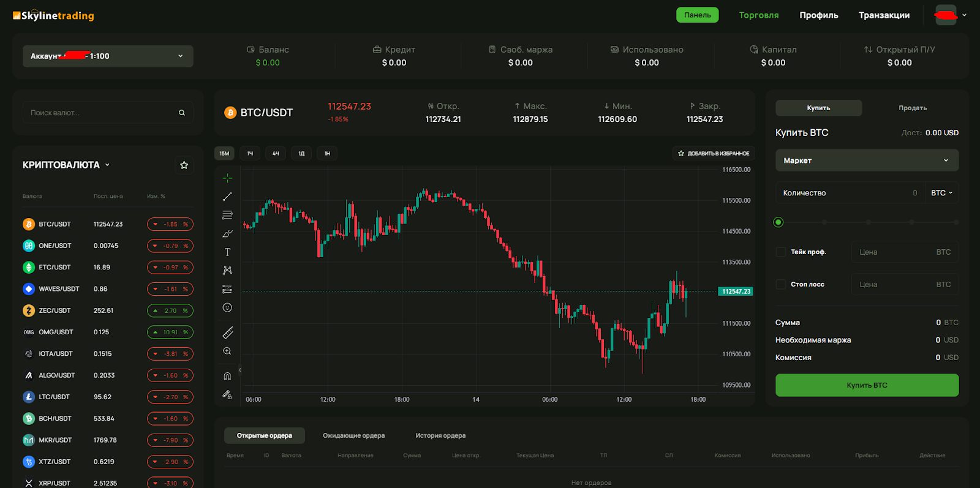Click the Купить BTC submit button
The width and height of the screenshot is (980, 488).
867,385
